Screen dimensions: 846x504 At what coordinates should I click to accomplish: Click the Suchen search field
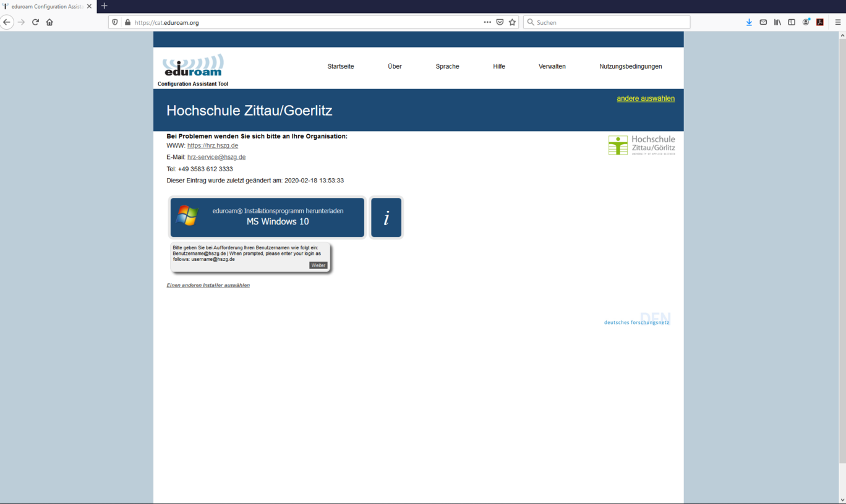[607, 22]
